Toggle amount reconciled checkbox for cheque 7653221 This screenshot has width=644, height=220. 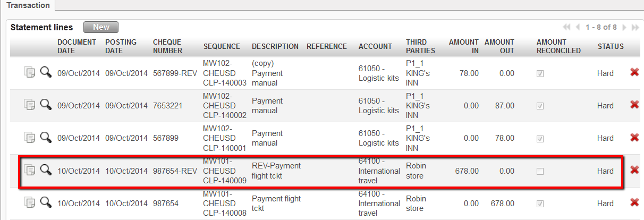pos(540,106)
